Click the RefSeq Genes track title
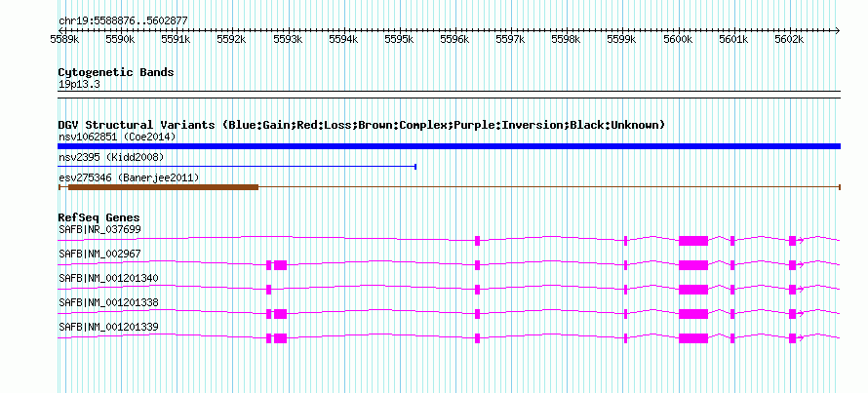Screen dimensions: 868x393 [x=99, y=217]
